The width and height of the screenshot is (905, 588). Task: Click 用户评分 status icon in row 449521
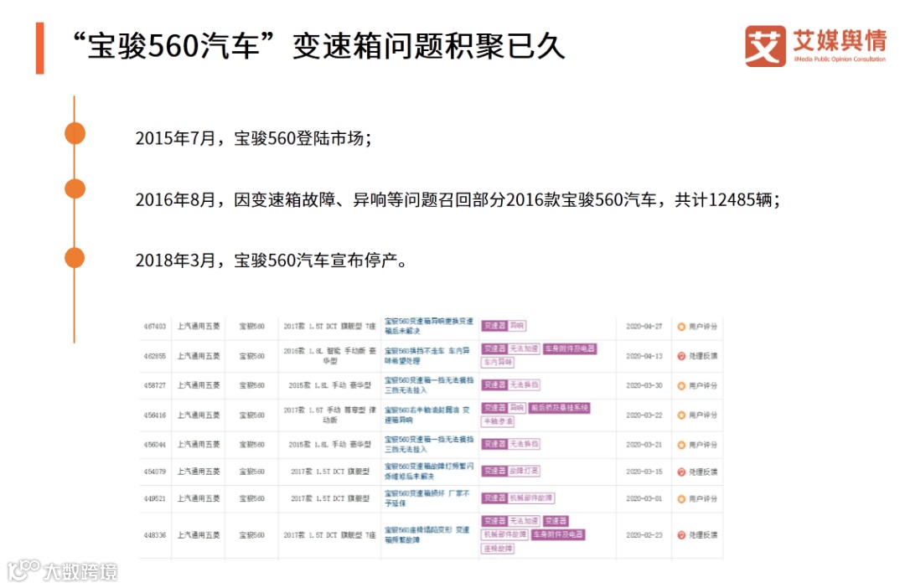coord(681,498)
